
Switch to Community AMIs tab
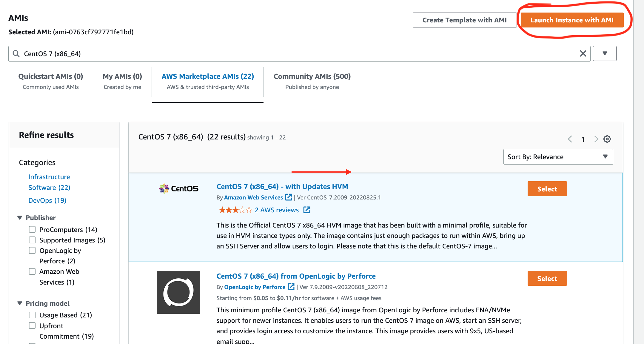(x=312, y=81)
